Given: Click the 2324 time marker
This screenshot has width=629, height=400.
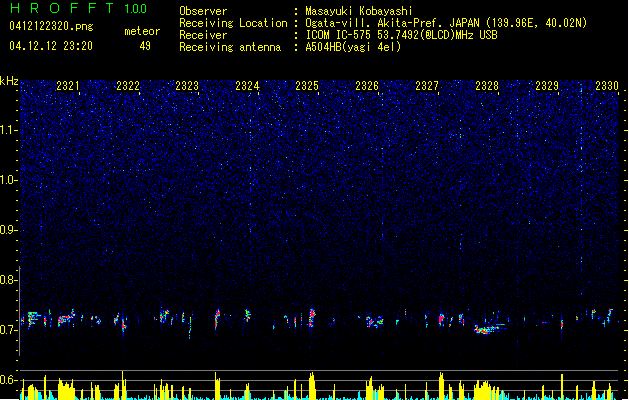Looking at the screenshot, I should point(247,86).
